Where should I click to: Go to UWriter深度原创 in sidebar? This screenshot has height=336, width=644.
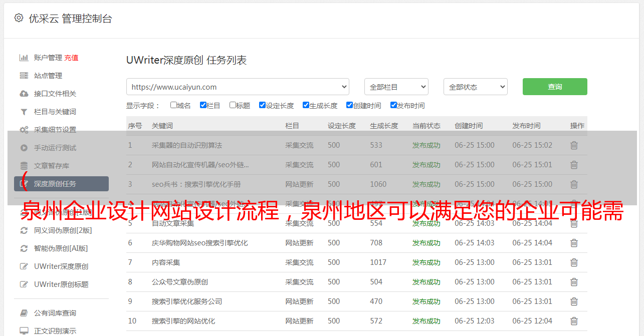[x=61, y=266]
